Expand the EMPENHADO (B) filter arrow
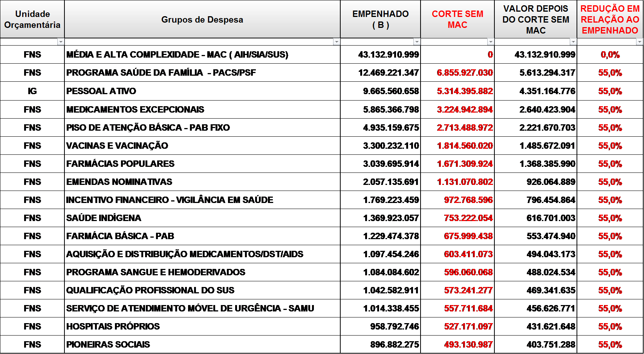 coord(417,42)
